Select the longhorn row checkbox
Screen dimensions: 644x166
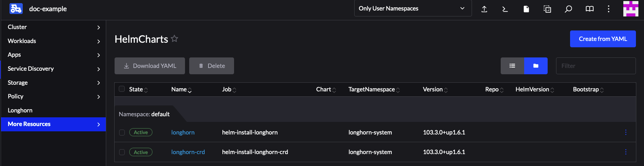(x=122, y=132)
